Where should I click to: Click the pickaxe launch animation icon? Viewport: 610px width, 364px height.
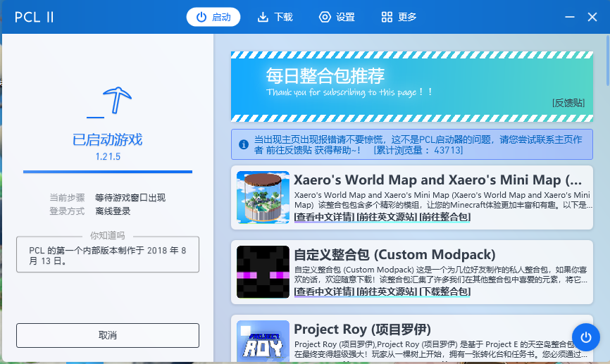109,101
